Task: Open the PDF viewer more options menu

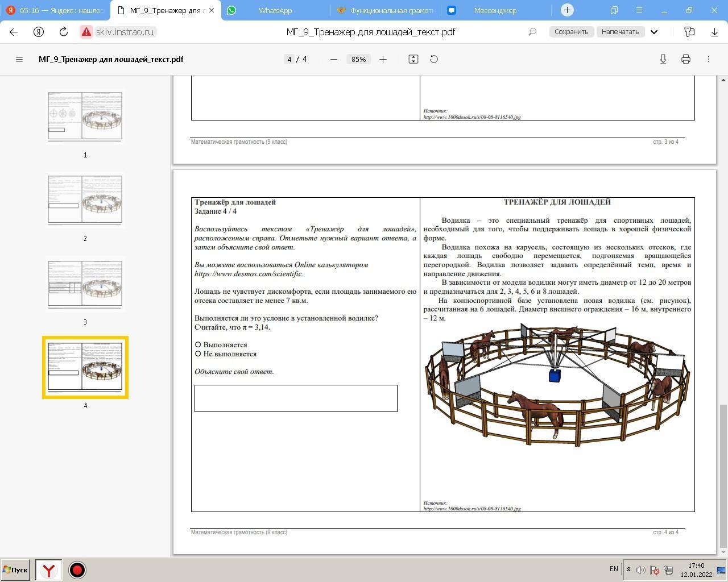Action: [x=709, y=59]
